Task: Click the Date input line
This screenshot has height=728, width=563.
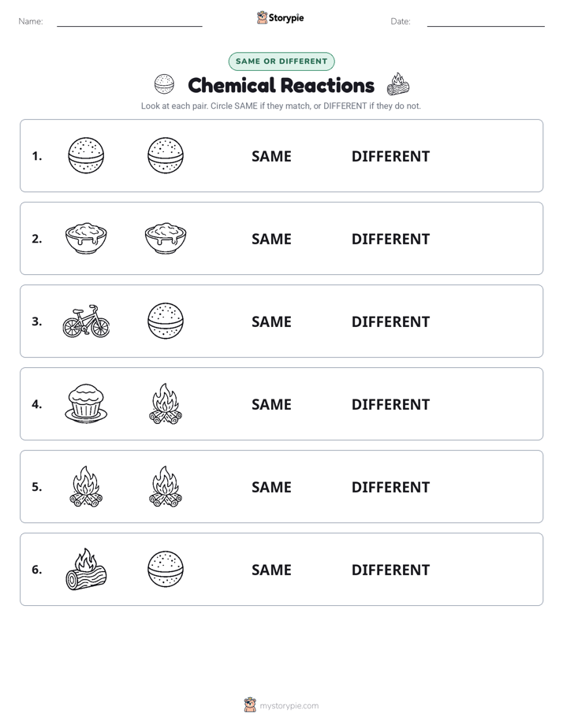Action: pyautogui.click(x=486, y=22)
